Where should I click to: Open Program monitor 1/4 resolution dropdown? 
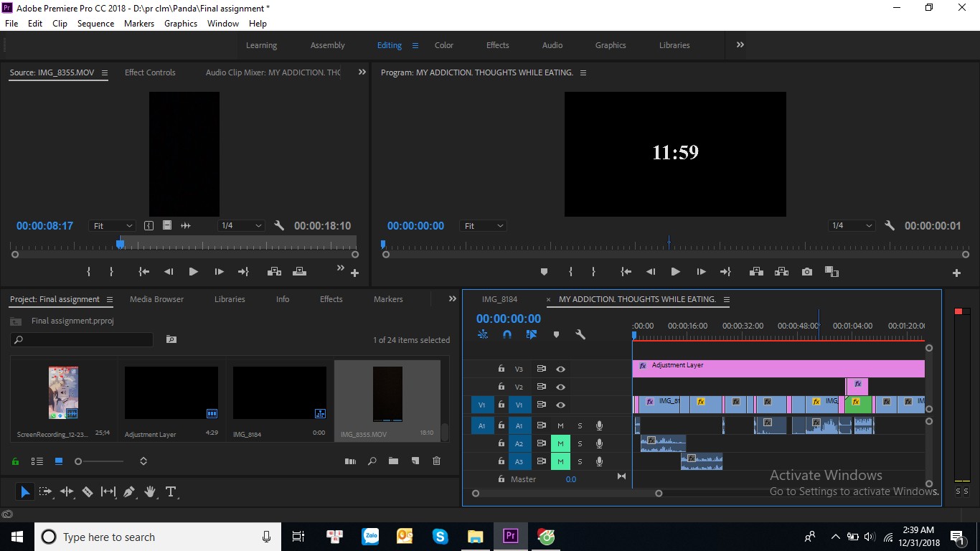[852, 225]
